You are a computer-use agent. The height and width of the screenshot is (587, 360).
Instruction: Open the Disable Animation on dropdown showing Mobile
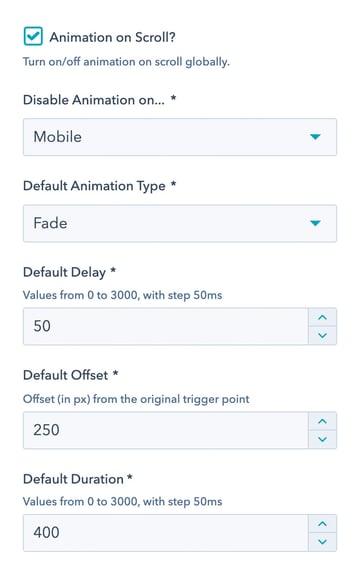coord(180,137)
